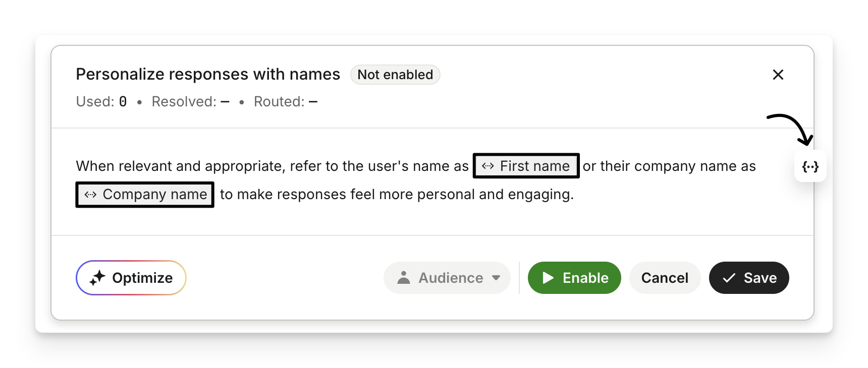Select the First name attribute chip label
The image size is (868, 368).
[534, 166]
